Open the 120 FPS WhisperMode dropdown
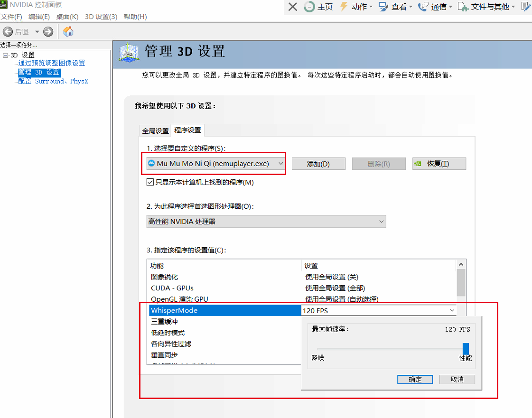This screenshot has height=418, width=532. pos(379,310)
